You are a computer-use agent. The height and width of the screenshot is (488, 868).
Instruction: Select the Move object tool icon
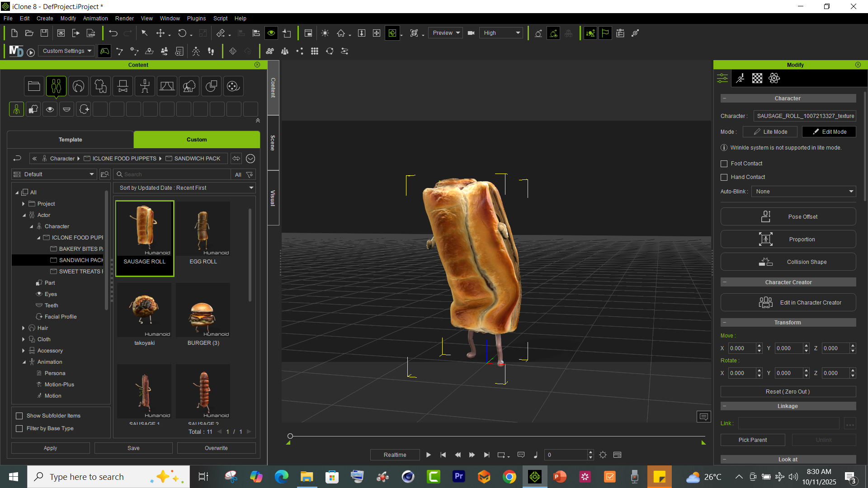160,33
